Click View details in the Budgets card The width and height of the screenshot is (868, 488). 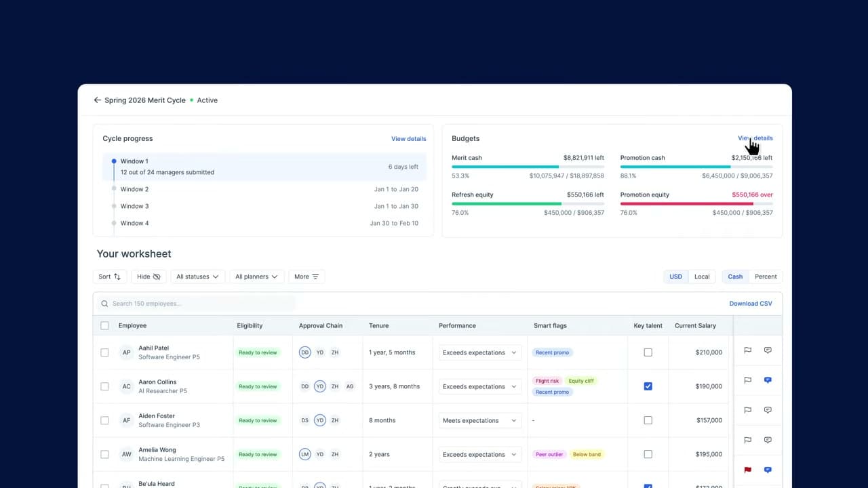click(755, 138)
